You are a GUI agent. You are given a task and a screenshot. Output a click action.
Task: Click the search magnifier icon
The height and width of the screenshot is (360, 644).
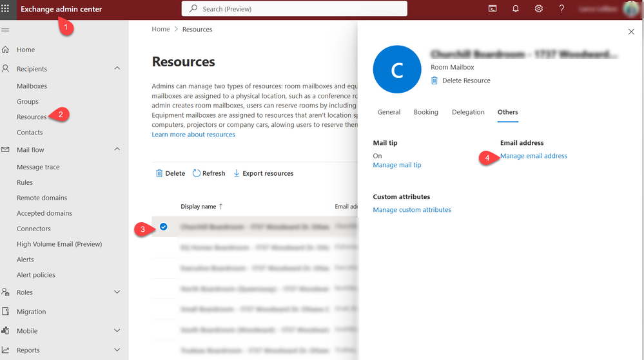[x=193, y=8]
